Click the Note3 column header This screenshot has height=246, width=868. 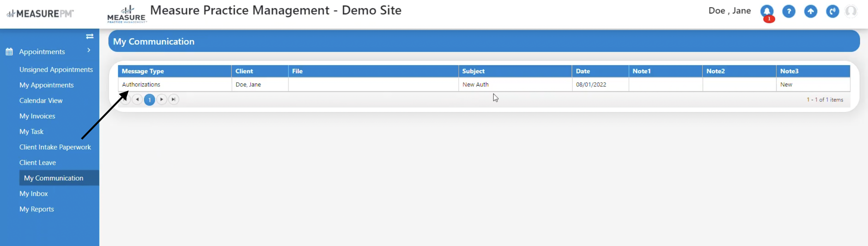813,71
